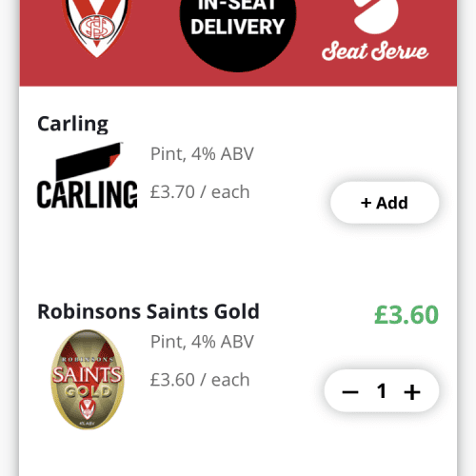Click the Saints Gold £3.60 / each price
Screen dimensions: 476x476
[200, 380]
